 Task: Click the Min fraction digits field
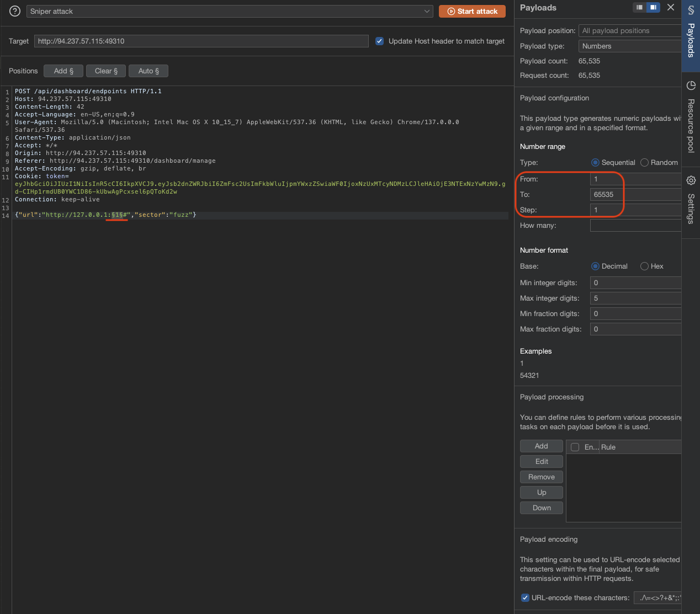(635, 314)
